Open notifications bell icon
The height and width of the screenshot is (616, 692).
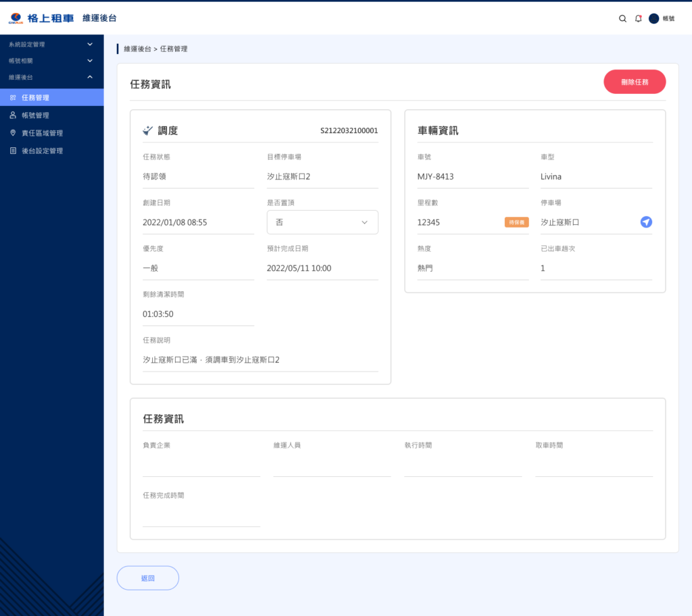click(639, 19)
